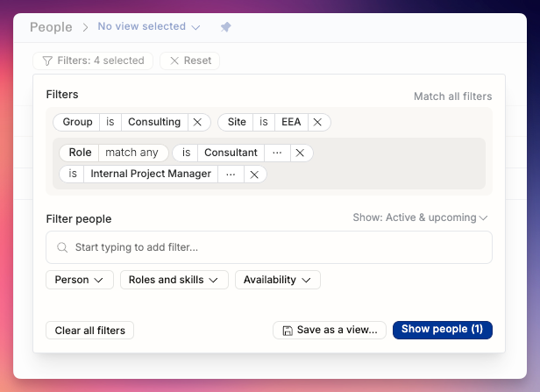Change the Site operator is
Screen dimensions: 540x392
point(264,122)
